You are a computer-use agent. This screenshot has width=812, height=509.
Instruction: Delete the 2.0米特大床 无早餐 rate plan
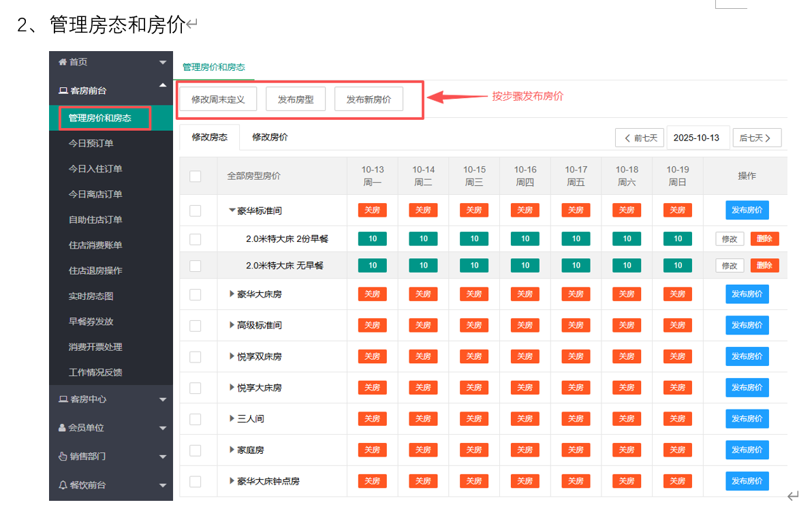click(x=764, y=266)
